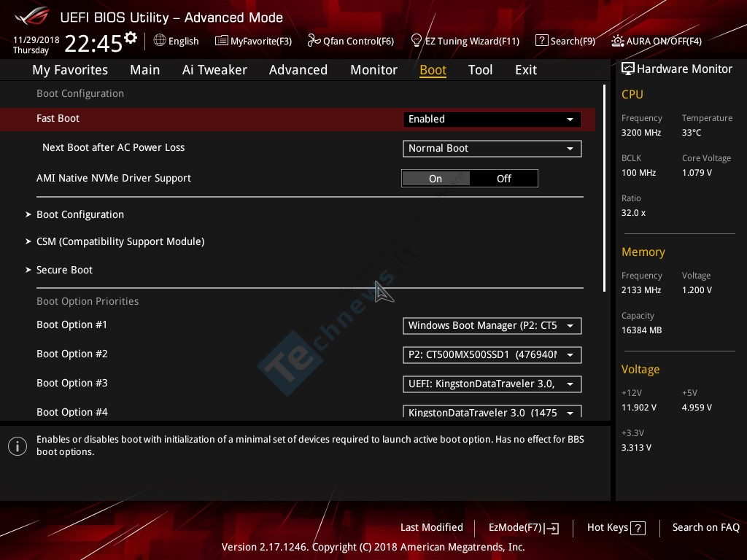
Task: Open the Boot Option #1 dropdown
Action: tap(492, 326)
